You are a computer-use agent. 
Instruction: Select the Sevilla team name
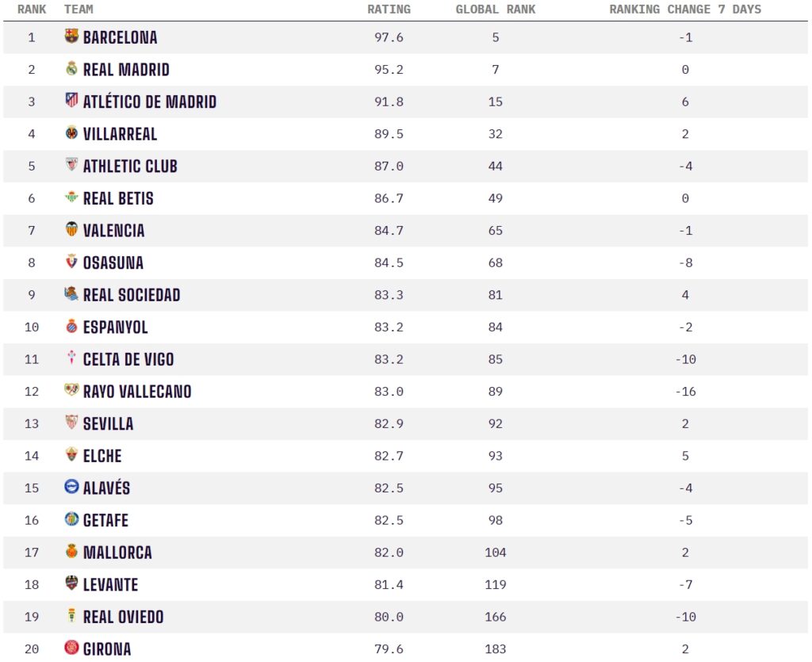point(109,423)
